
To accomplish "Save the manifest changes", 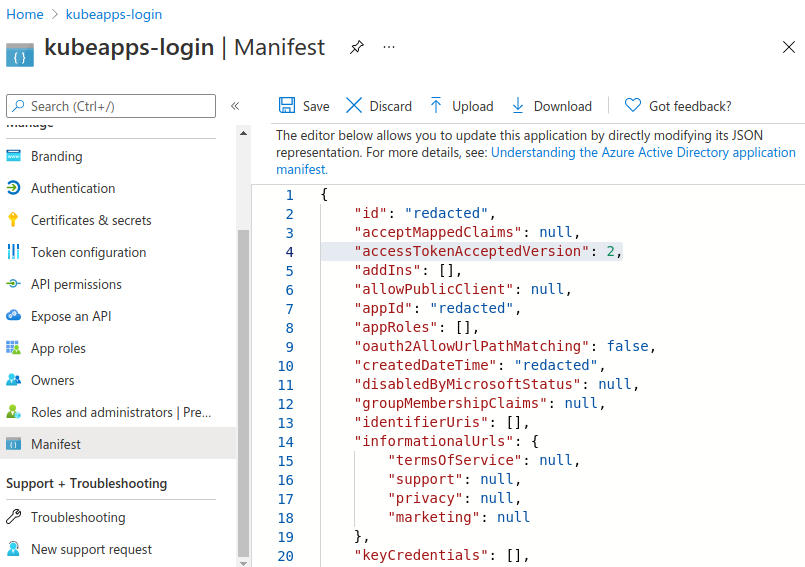I will (304, 106).
